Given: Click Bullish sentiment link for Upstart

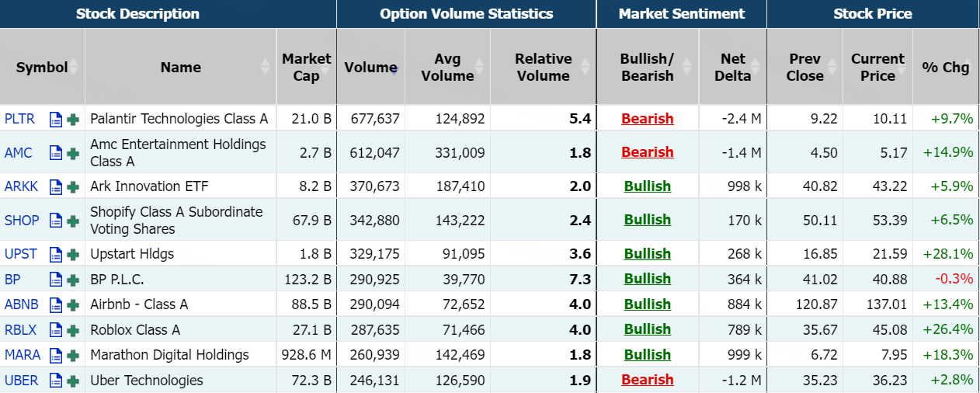Looking at the screenshot, I should click(x=648, y=254).
